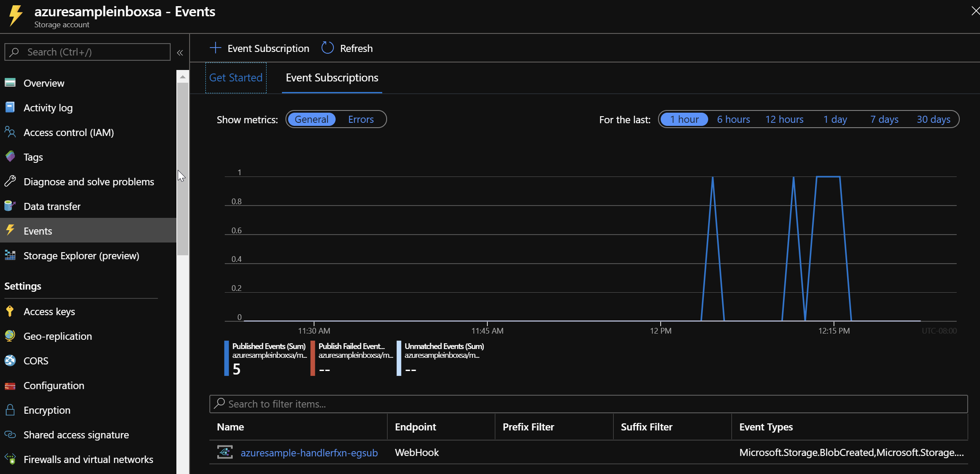
Task: Open Firewalls and virtual networks item
Action: coord(88,459)
